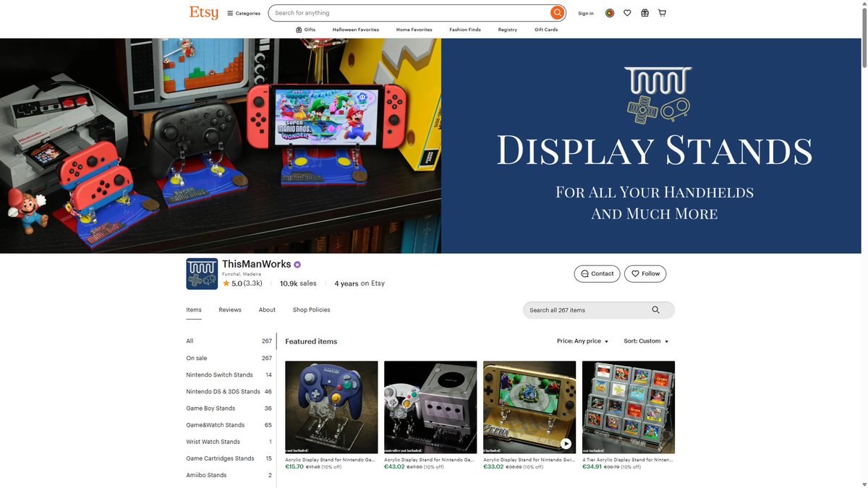Switch to the Shop Policies tab
868x488 pixels.
pyautogui.click(x=311, y=310)
